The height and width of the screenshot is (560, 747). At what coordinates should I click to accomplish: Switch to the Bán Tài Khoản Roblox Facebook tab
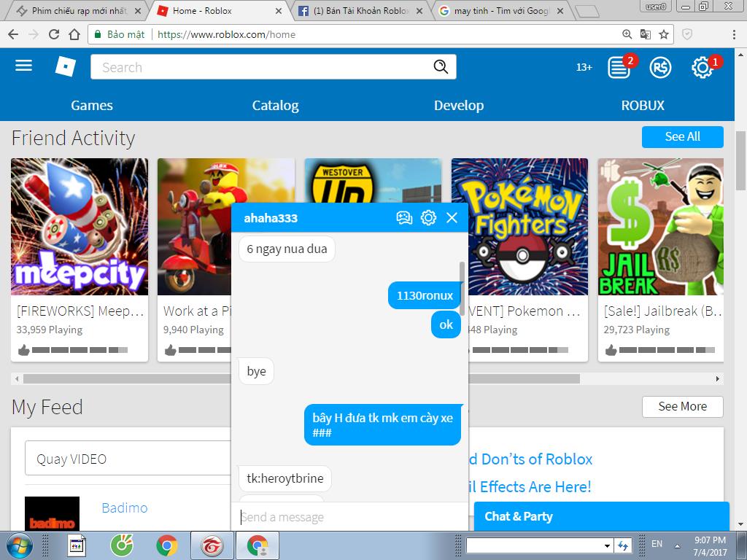[x=360, y=10]
